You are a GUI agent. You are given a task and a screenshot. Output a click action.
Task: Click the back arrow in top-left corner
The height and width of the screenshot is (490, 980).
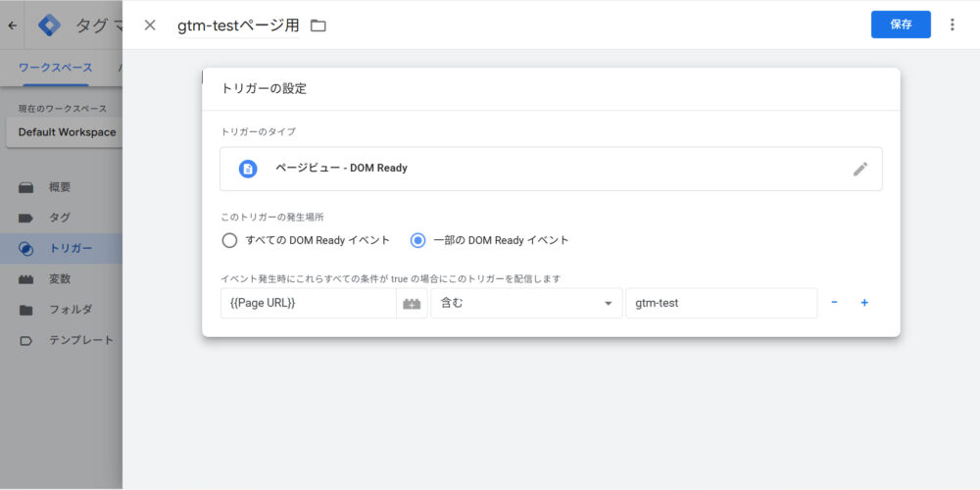coord(13,25)
